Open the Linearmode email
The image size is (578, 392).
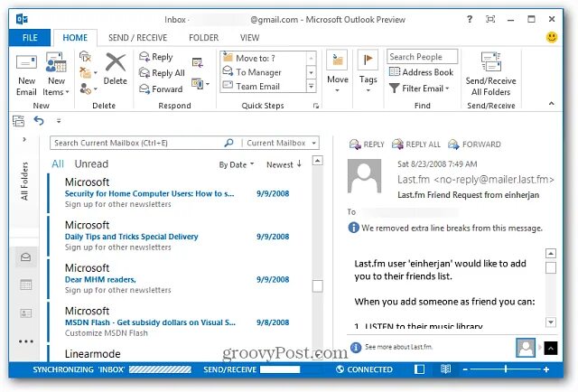(x=179, y=353)
